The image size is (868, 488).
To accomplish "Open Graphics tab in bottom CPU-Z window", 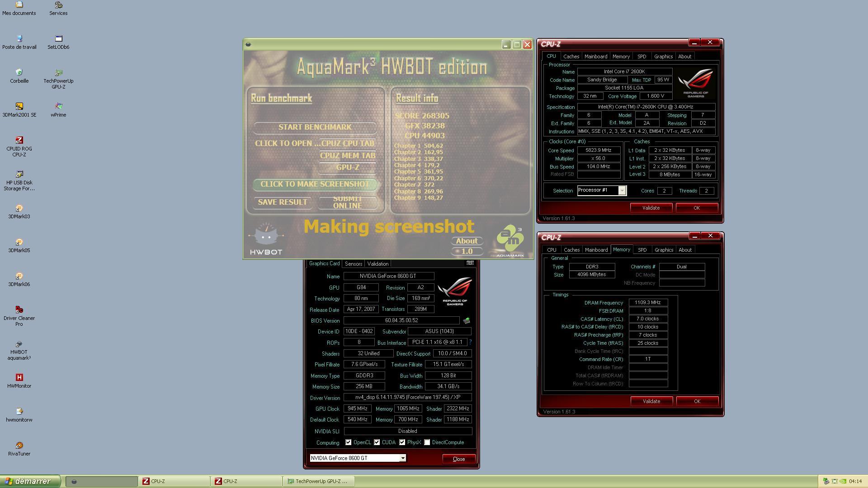I will coord(664,250).
